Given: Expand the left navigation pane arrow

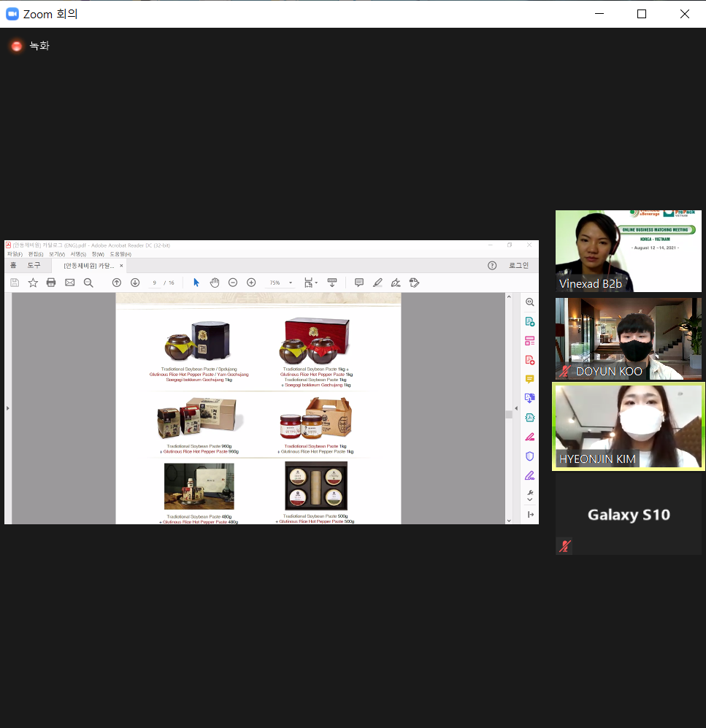Looking at the screenshot, I should [7, 409].
